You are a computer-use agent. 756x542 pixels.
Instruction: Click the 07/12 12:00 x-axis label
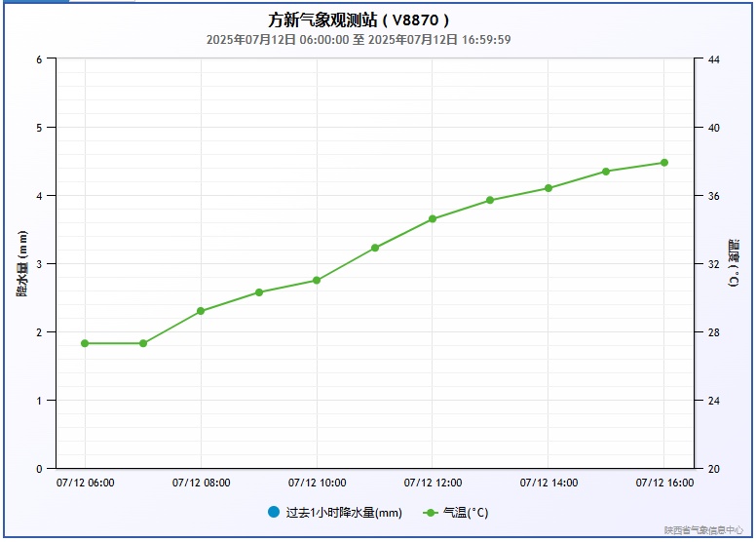coord(433,483)
